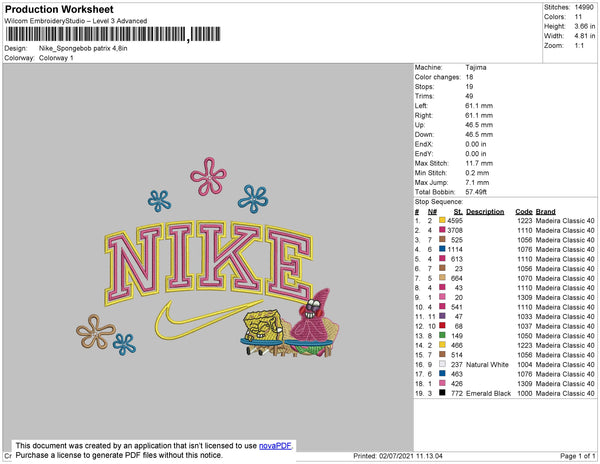Click the yellow swatch in stop row 1
This screenshot has height=464, width=600.
point(442,220)
